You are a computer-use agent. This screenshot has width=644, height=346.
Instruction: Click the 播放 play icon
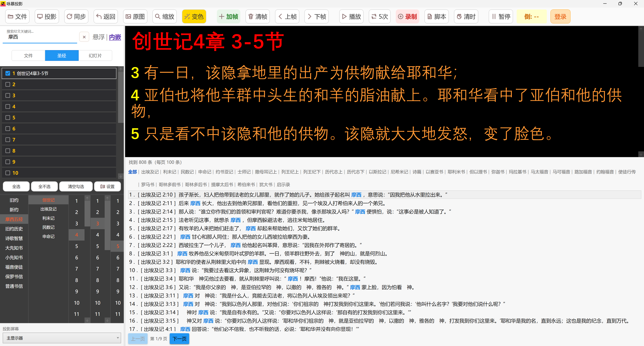pos(351,16)
